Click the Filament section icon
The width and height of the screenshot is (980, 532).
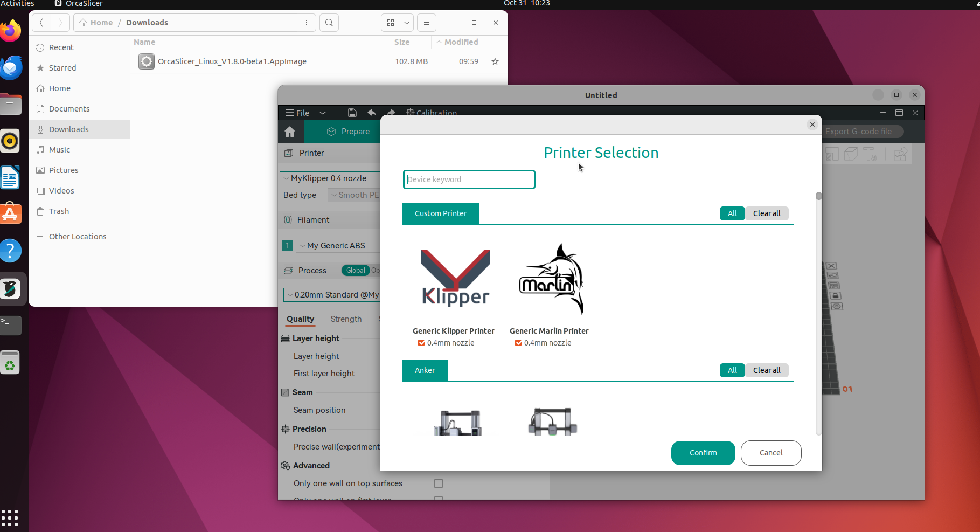[x=288, y=220]
